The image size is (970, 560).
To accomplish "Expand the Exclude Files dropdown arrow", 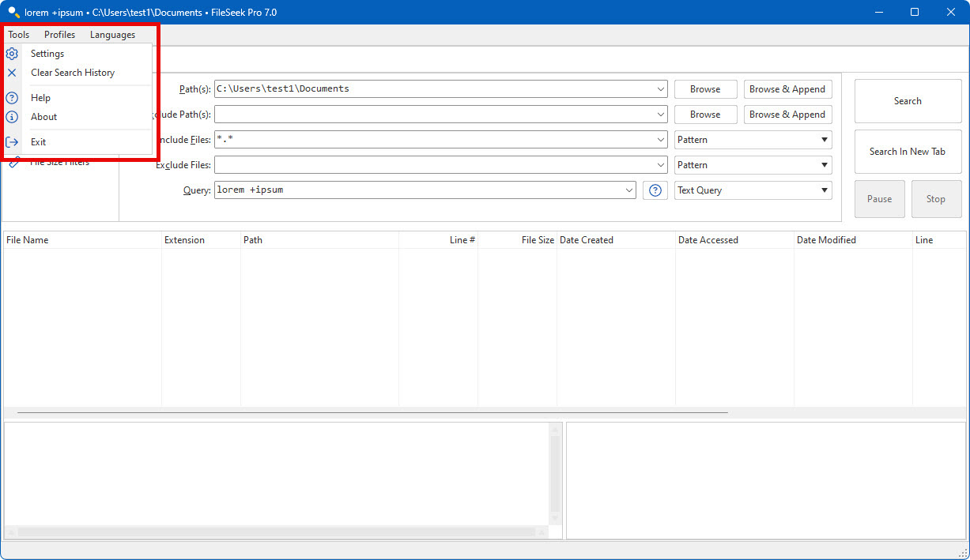I will (661, 165).
